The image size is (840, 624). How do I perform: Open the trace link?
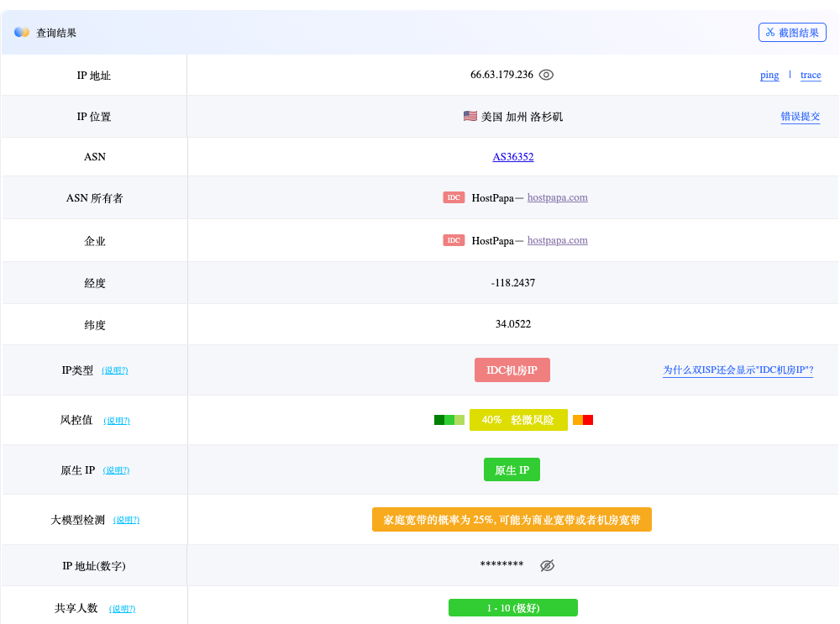pyautogui.click(x=811, y=75)
